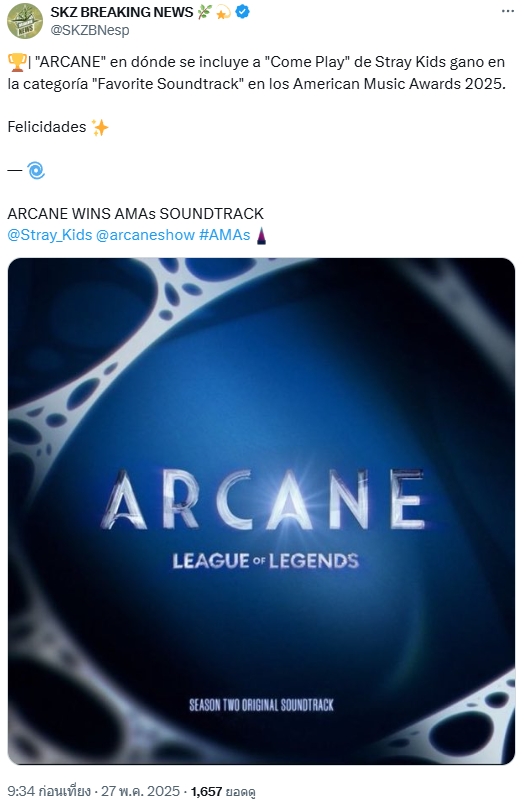
Task: Click the Season Two Original Soundtrack caption
Action: tap(261, 705)
